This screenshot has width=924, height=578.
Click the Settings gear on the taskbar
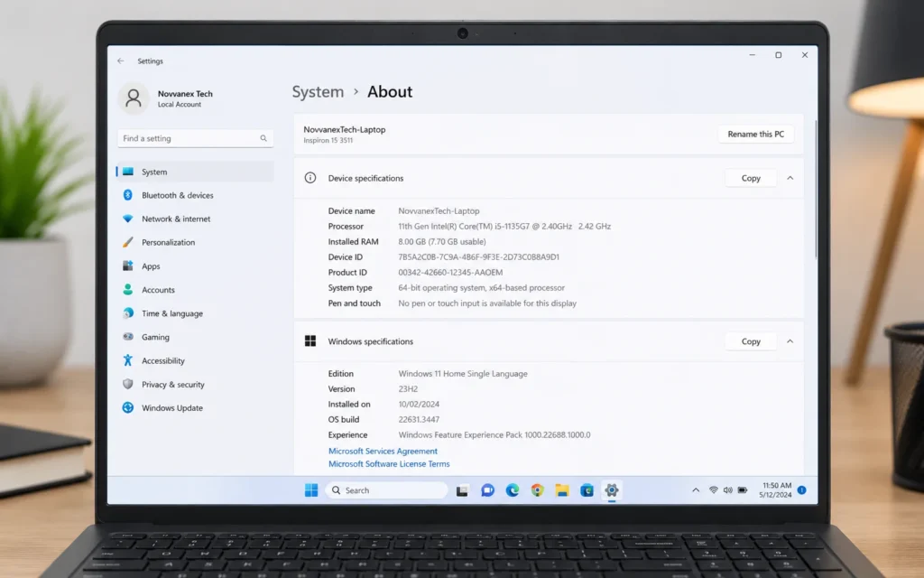click(612, 490)
